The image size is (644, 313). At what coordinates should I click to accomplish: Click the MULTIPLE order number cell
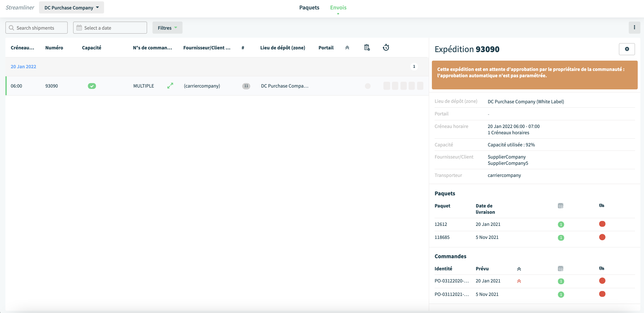[144, 86]
